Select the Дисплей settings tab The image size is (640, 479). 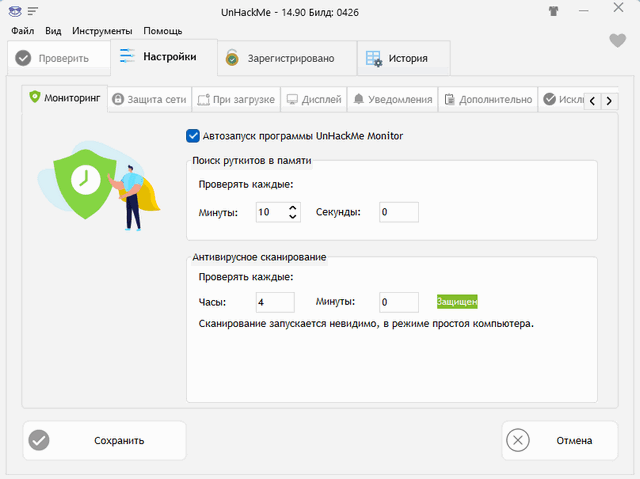[x=313, y=100]
